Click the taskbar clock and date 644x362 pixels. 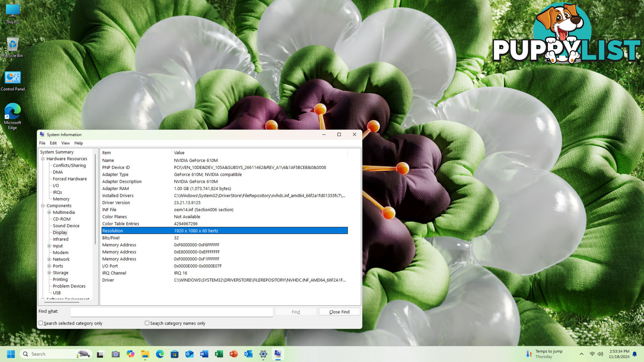(619, 354)
